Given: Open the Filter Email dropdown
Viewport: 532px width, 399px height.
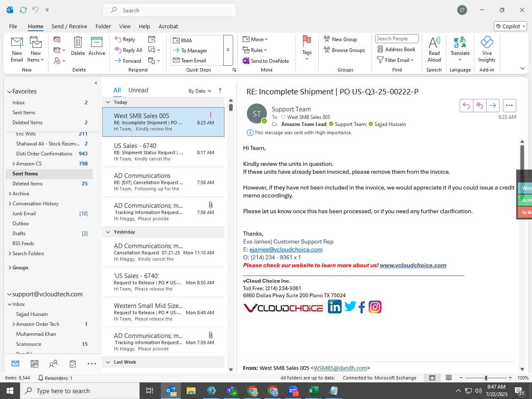Looking at the screenshot, I should pyautogui.click(x=395, y=60).
